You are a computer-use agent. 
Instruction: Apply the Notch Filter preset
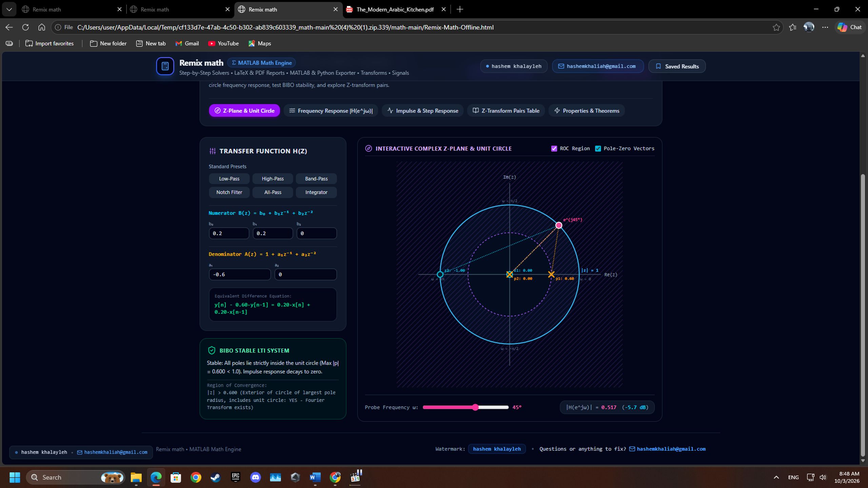229,192
